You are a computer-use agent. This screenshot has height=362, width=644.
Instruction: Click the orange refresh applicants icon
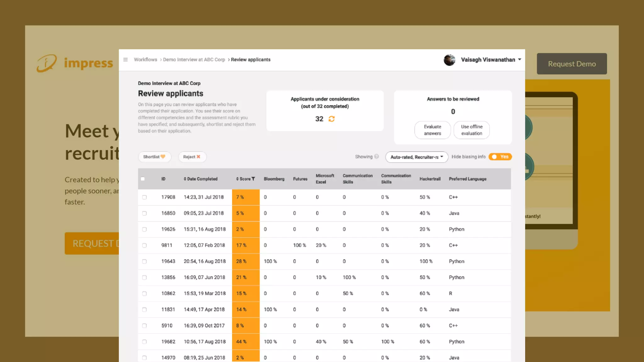331,119
